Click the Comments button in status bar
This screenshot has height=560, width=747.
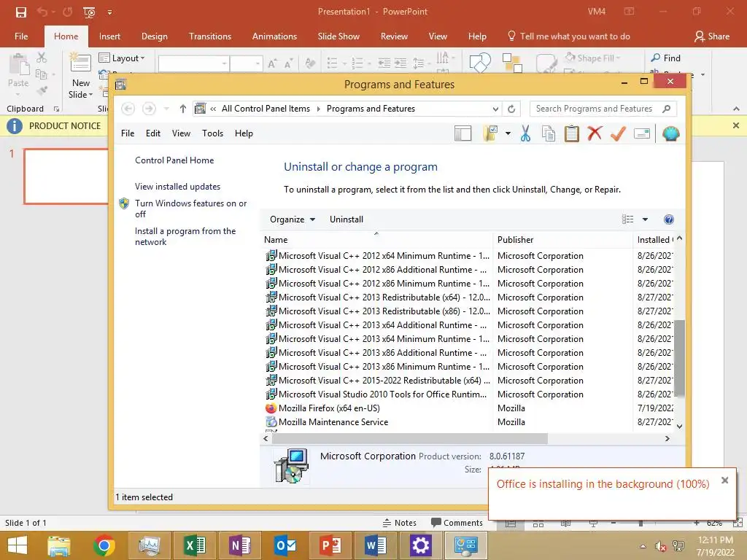click(457, 523)
